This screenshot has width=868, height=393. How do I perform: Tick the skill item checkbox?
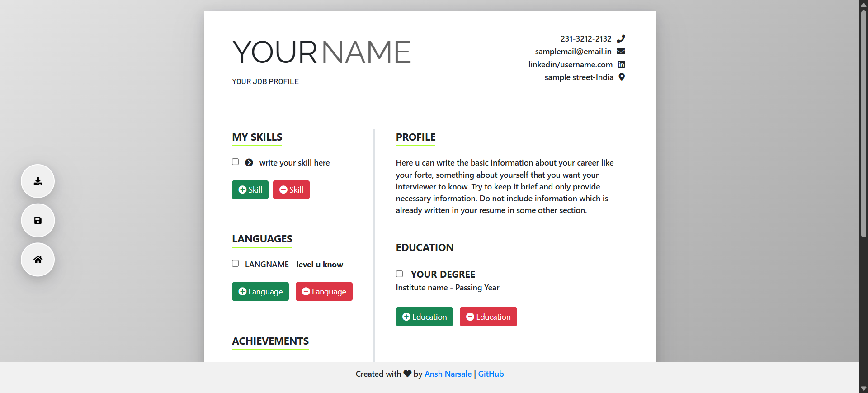pos(236,162)
